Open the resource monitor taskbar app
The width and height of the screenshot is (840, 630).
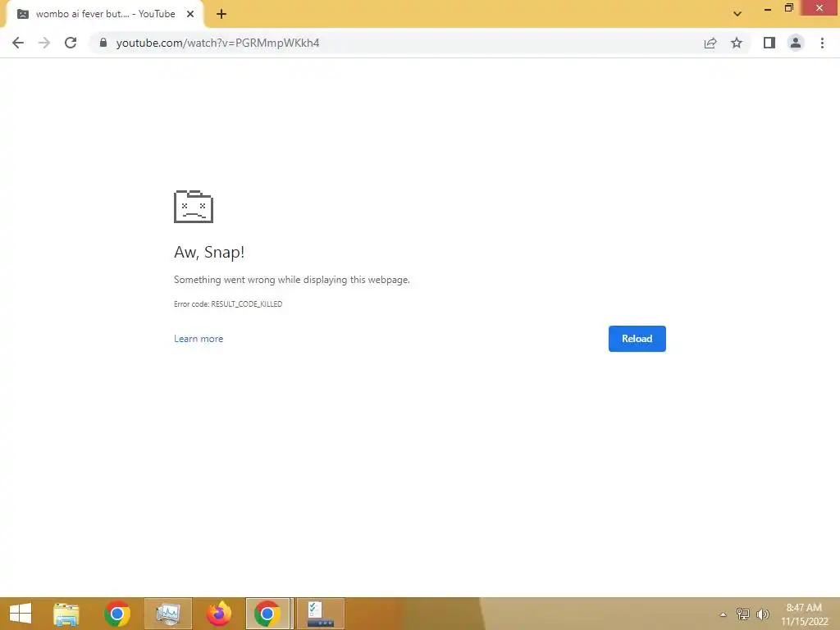coord(167,614)
